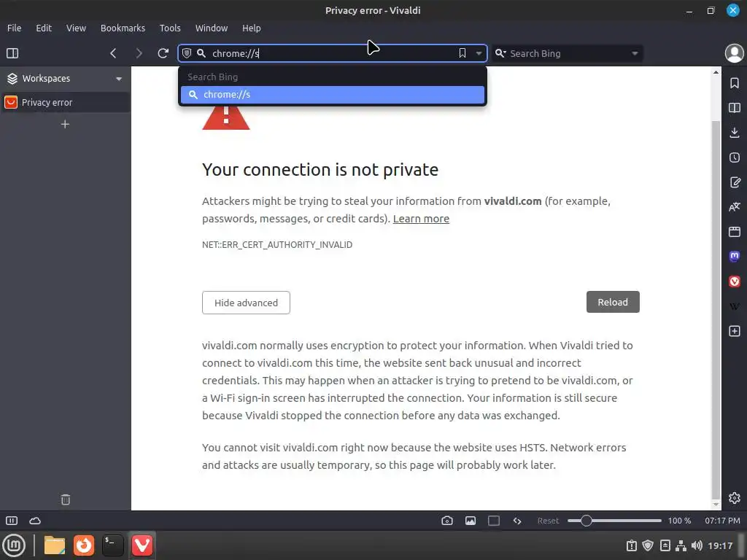Open the update manager shield tray icon
Viewport: 747px width, 560px height.
click(x=648, y=545)
